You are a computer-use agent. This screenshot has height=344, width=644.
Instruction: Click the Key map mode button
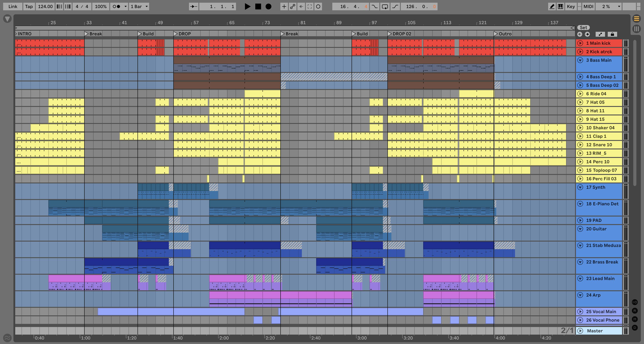tap(571, 6)
